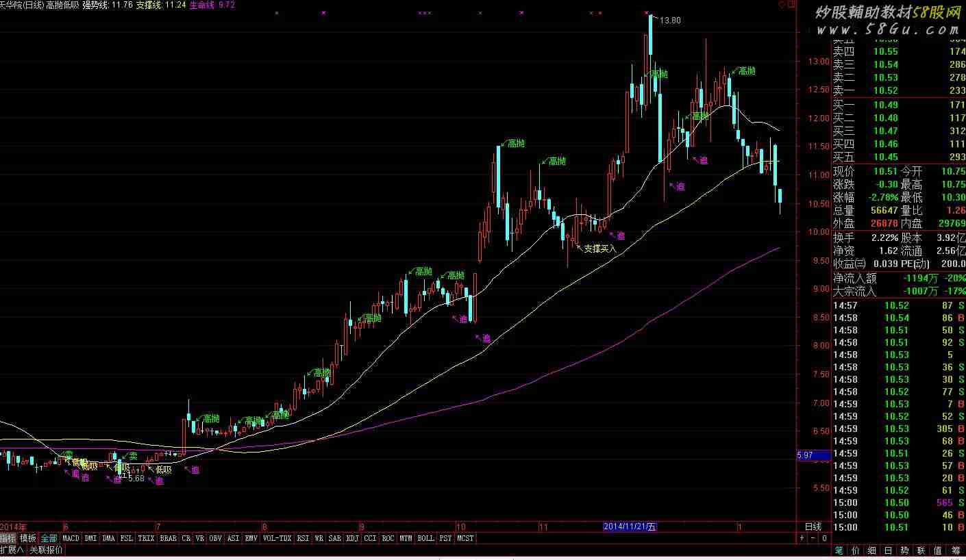This screenshot has height=560, width=966.
Task: Select the MTM indicator tab
Action: (406, 538)
